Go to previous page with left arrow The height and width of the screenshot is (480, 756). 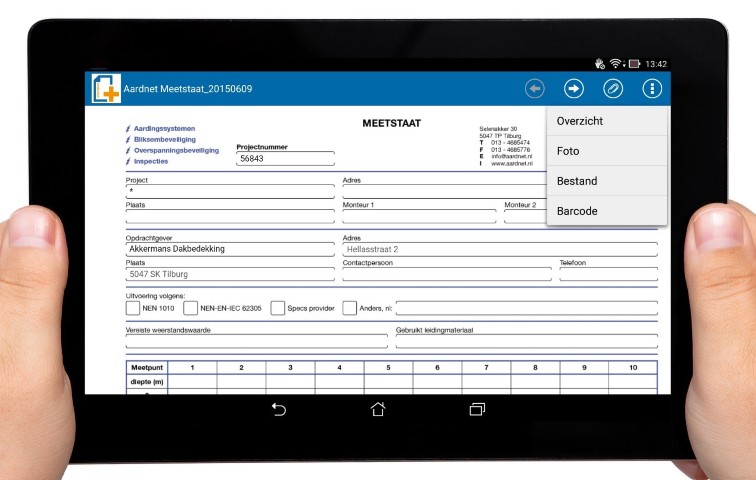click(535, 89)
